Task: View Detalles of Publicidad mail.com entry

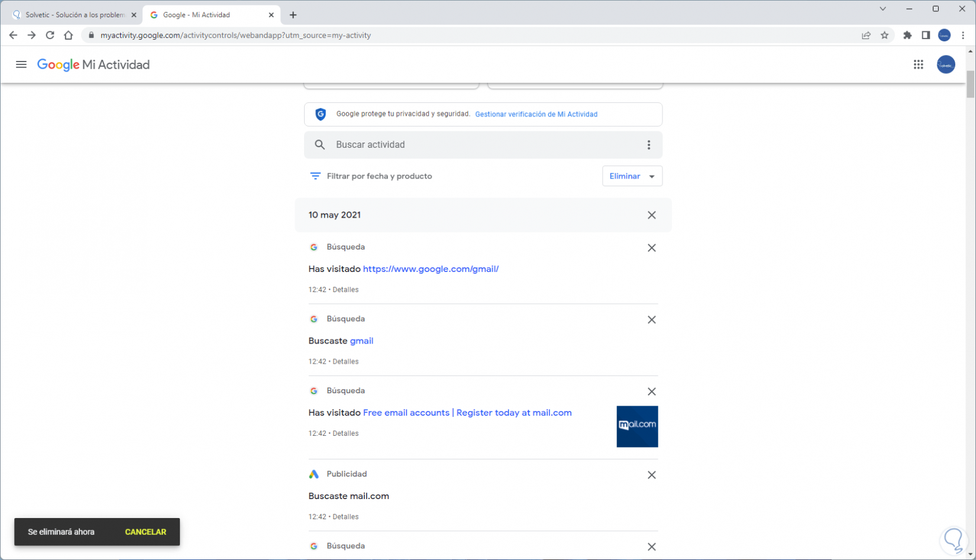Action: (345, 517)
